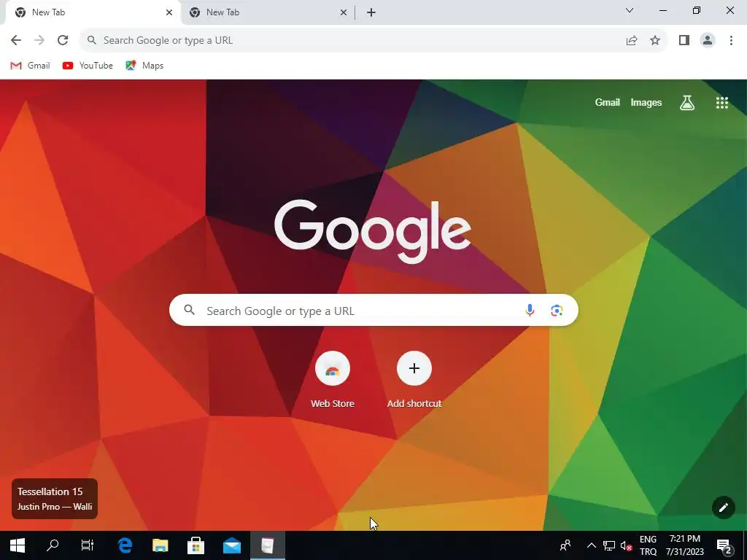Open Chrome's three-dot menu
This screenshot has height=560, width=747.
point(731,41)
